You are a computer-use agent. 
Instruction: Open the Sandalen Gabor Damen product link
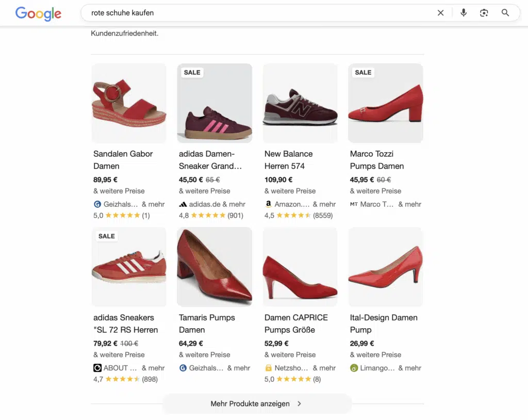point(123,160)
